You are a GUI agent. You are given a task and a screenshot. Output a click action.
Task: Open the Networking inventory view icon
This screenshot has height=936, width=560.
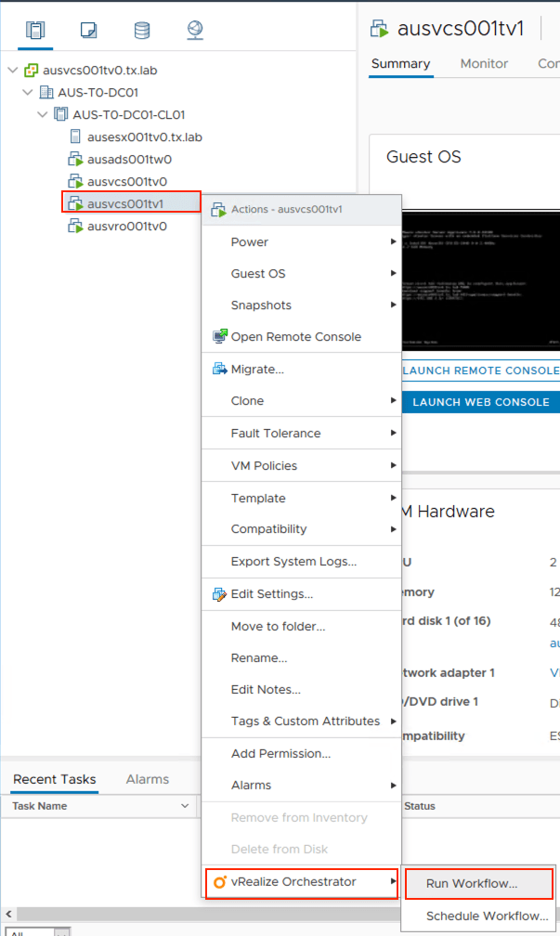pyautogui.click(x=194, y=31)
